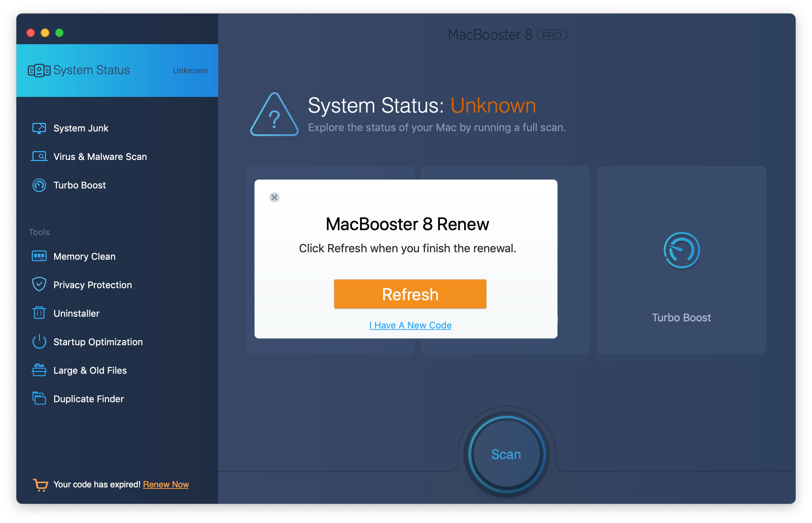Click the System Junk monitor icon
The image size is (812, 523).
point(39,128)
